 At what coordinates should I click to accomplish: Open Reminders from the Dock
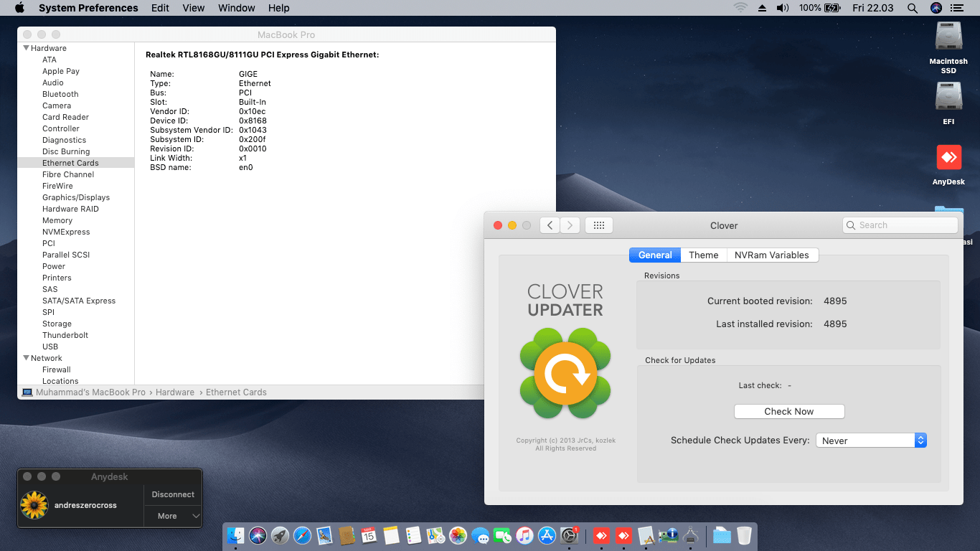click(413, 535)
